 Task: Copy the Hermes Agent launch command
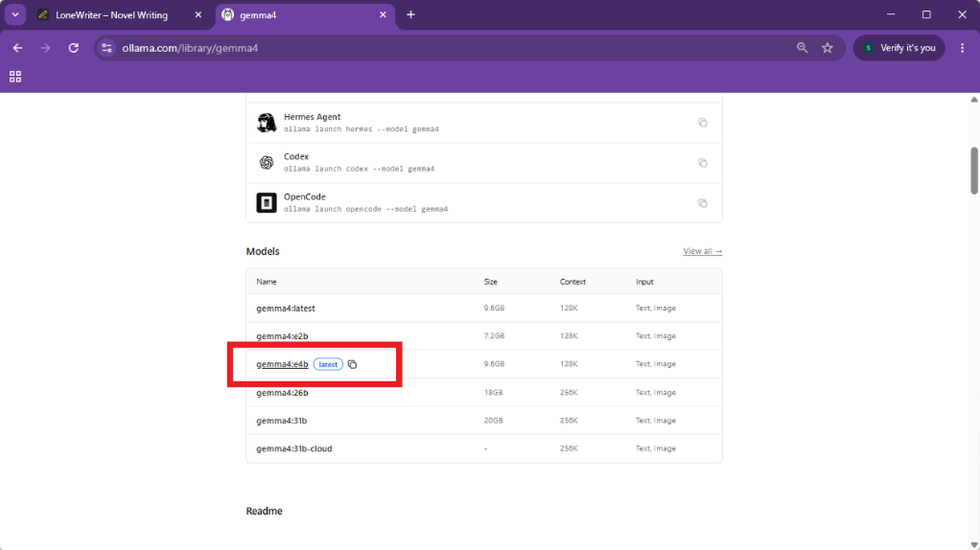(702, 123)
